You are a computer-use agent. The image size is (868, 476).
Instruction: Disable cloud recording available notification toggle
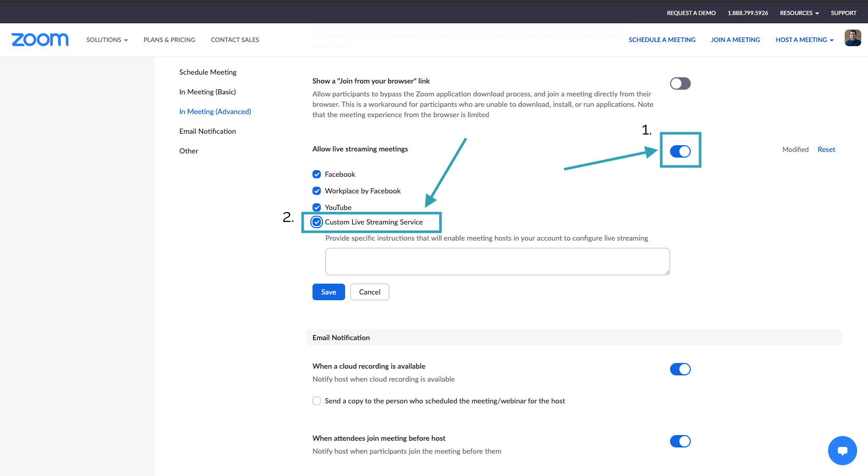tap(680, 369)
